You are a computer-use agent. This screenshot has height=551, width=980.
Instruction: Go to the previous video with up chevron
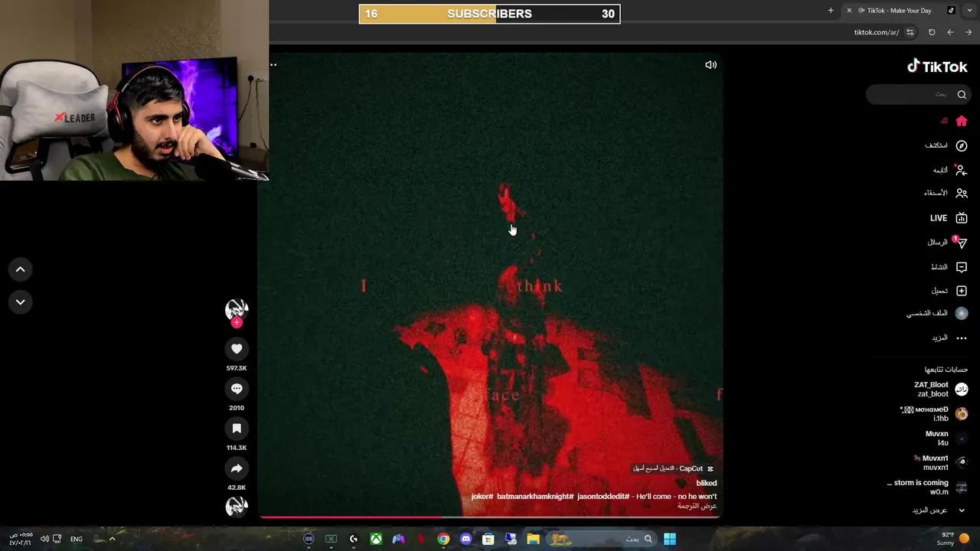(21, 269)
